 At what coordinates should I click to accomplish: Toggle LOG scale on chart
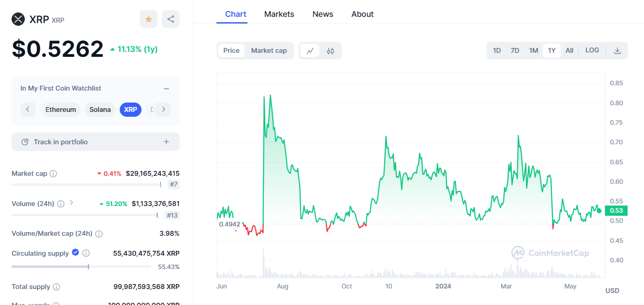pos(592,50)
